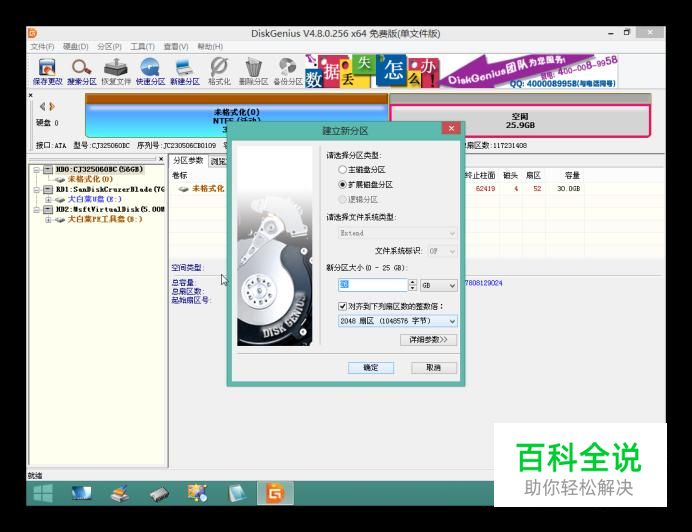Select 大白菜U盘 in disk tree
This screenshot has height=532, width=692.
[94, 200]
